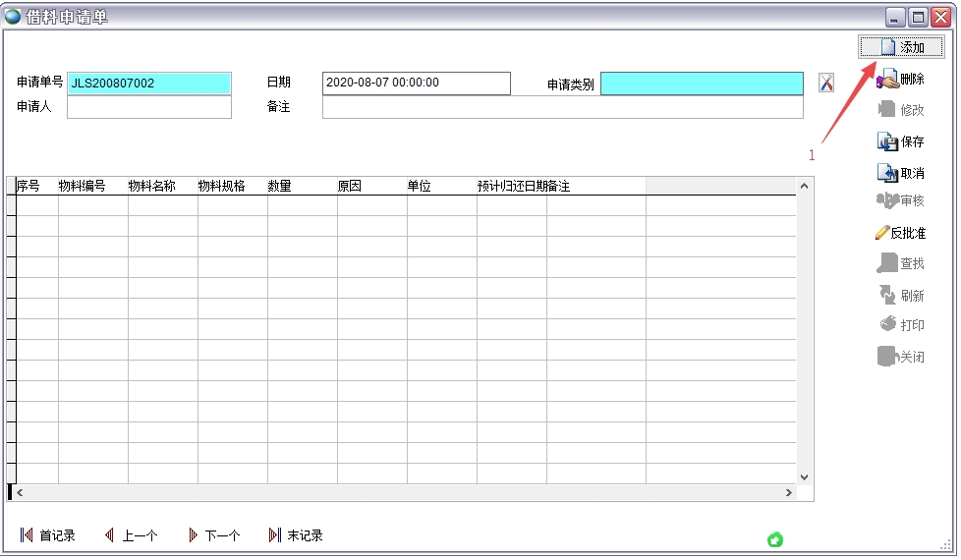The image size is (961, 560).
Task: Jump to 末记录 (last record)
Action: [296, 535]
